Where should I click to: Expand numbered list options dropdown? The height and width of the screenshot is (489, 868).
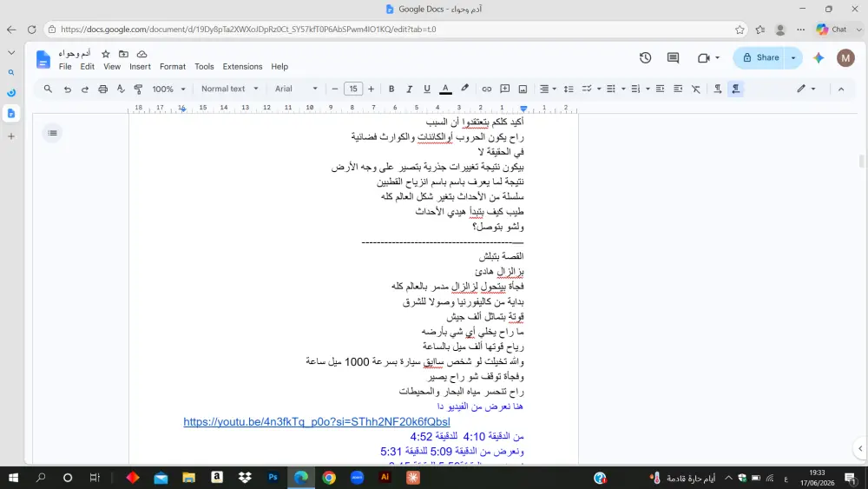pyautogui.click(x=648, y=89)
